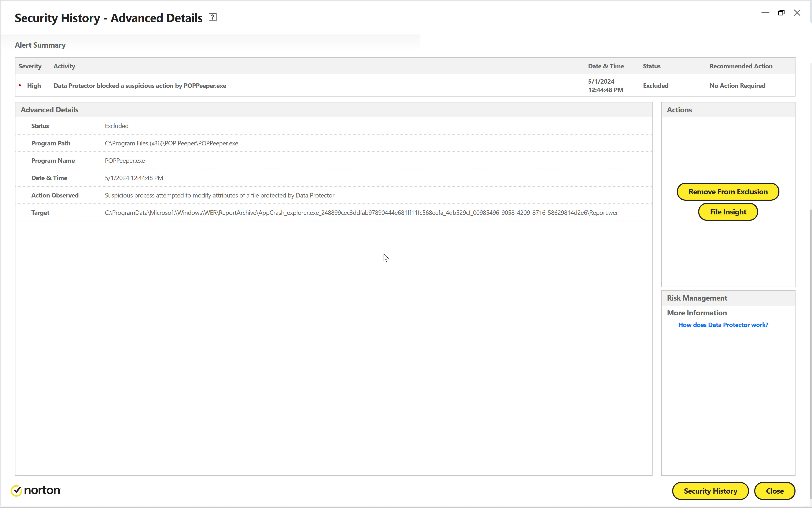Click No Action Required text
This screenshot has width=812, height=508.
point(738,86)
